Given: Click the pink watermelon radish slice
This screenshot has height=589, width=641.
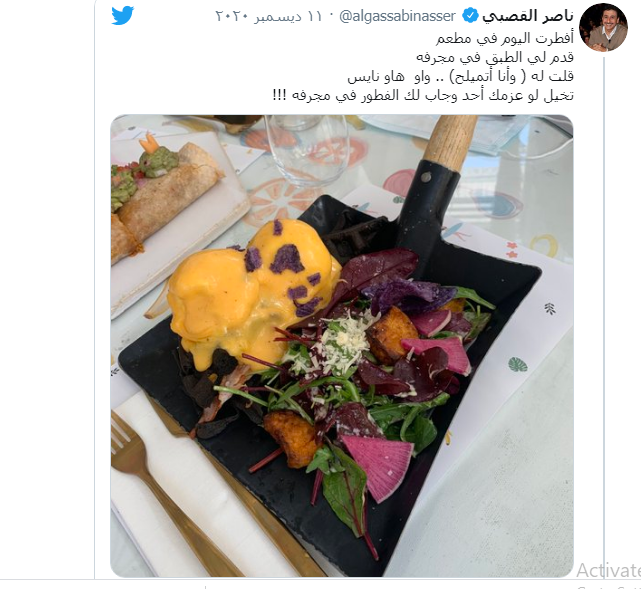Looking at the screenshot, I should 378,466.
